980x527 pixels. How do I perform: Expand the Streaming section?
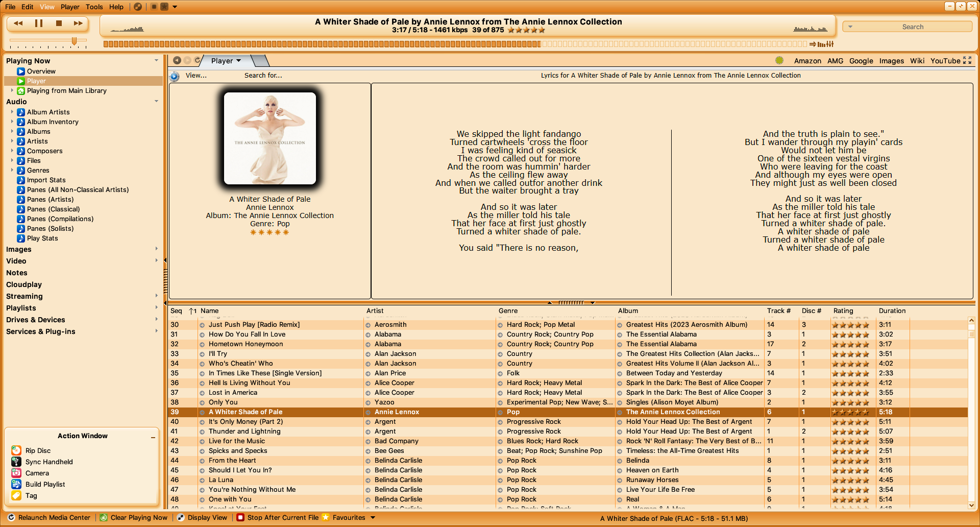click(x=156, y=296)
